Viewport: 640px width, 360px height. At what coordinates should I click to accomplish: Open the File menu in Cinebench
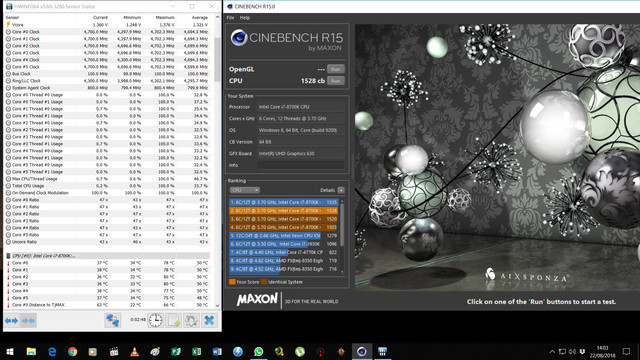(230, 18)
